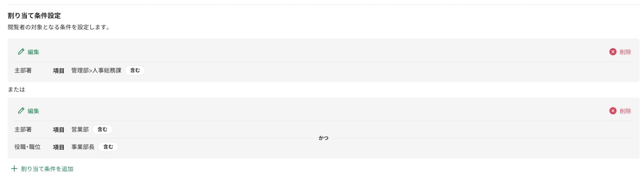Select the 事業部長 value text
The width and height of the screenshot is (644, 180).
[83, 147]
